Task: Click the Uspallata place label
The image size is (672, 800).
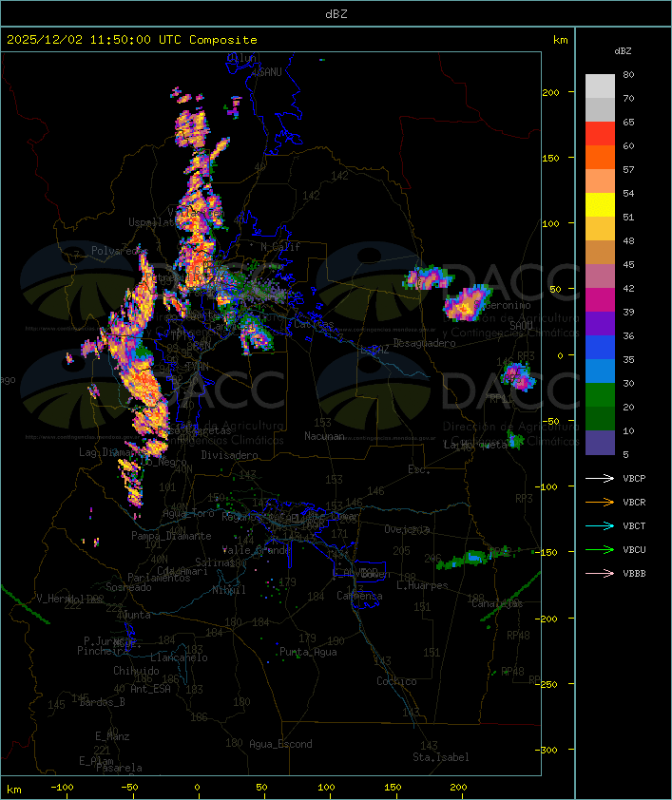Action: coord(153,222)
